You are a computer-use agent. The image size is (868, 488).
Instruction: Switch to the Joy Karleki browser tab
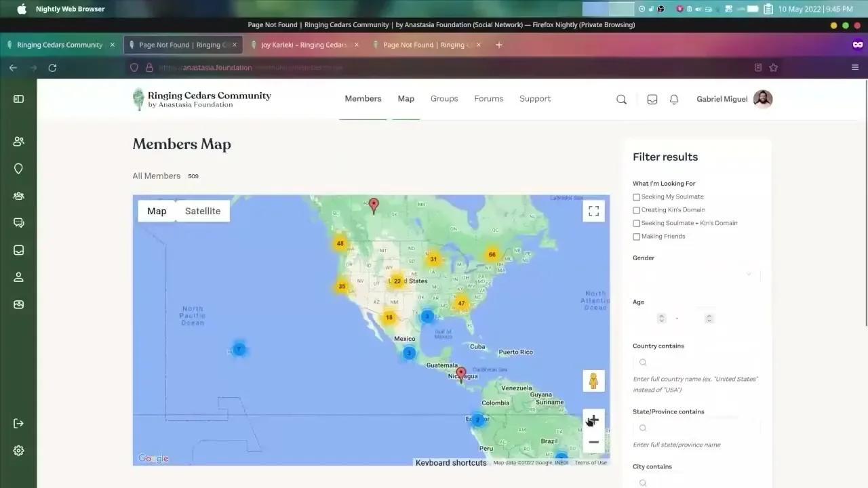tap(304, 45)
